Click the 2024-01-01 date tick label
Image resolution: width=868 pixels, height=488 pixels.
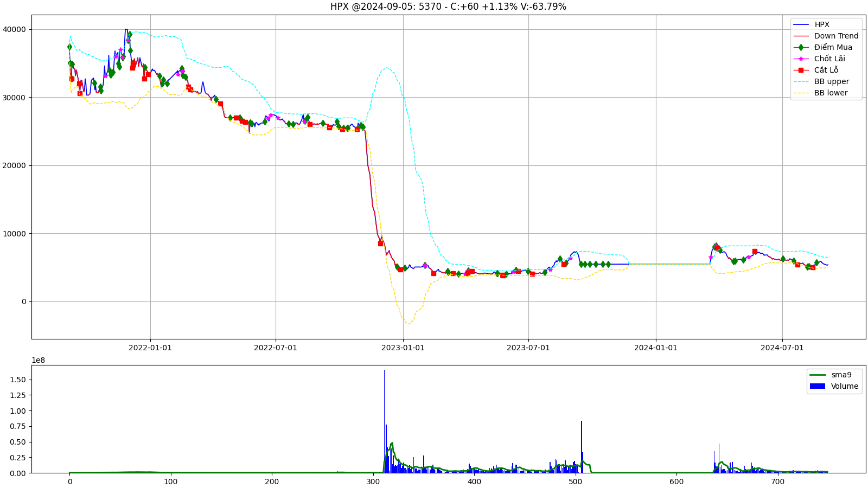point(656,348)
